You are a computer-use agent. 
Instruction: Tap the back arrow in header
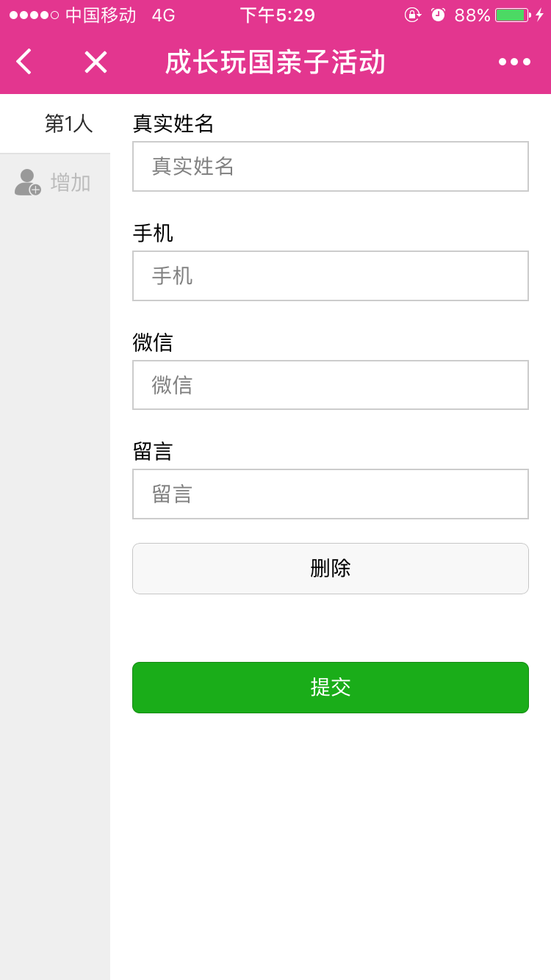click(24, 62)
